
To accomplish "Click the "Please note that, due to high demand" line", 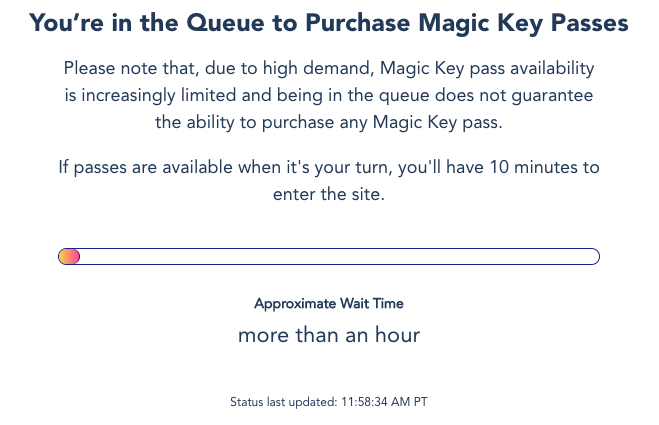I will tap(329, 68).
